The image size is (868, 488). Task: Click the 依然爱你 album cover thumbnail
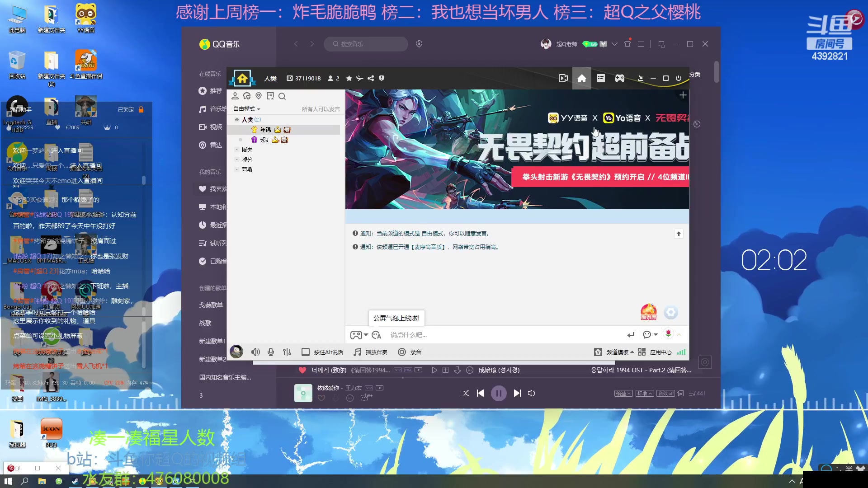pos(303,393)
